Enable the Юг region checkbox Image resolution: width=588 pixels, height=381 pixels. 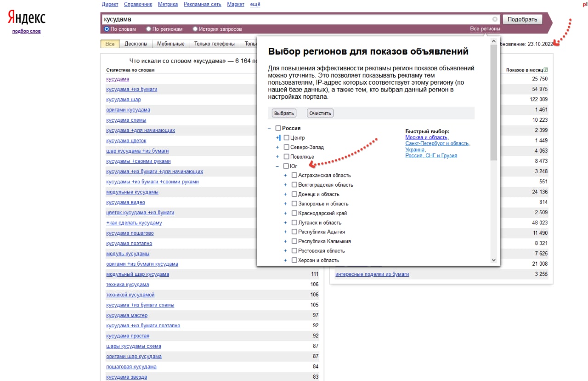pyautogui.click(x=286, y=166)
